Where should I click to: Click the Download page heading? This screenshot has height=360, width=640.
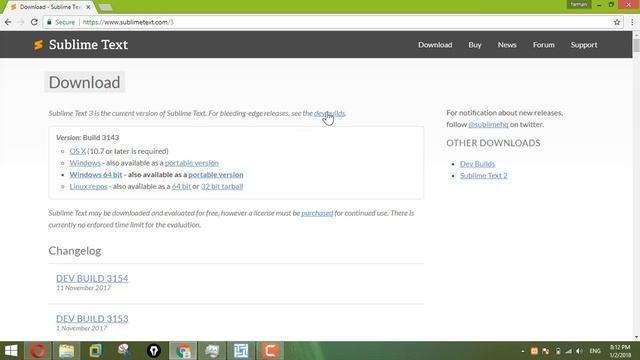[84, 82]
